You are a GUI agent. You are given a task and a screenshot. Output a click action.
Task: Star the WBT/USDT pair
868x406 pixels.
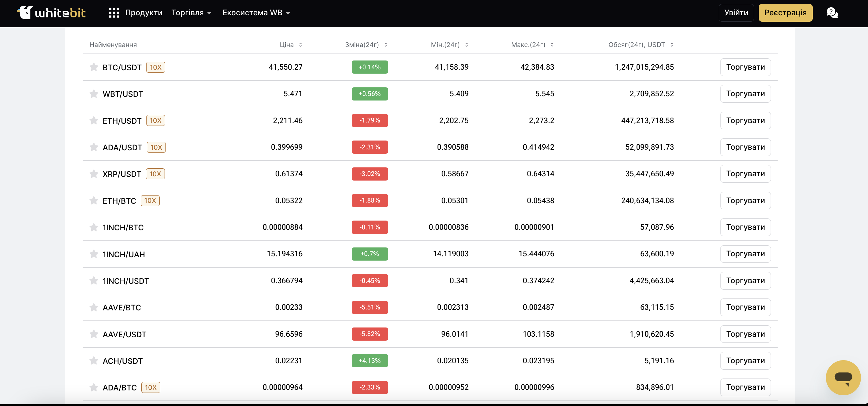pyautogui.click(x=94, y=94)
